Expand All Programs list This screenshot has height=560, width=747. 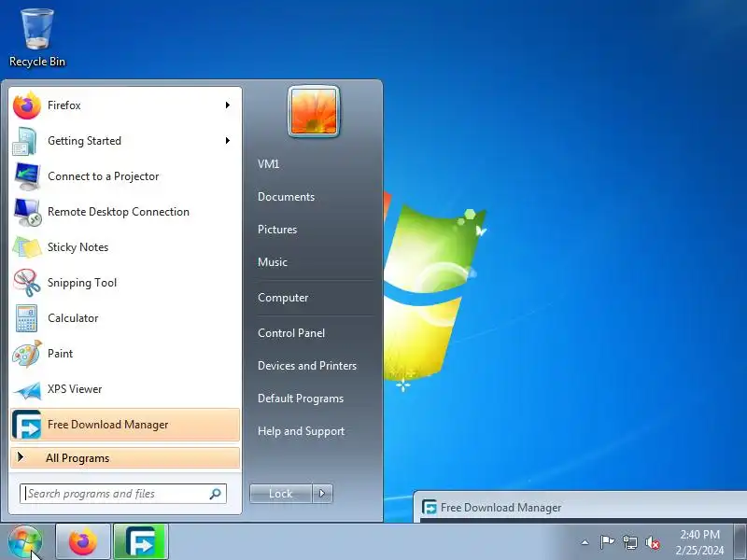coord(125,458)
